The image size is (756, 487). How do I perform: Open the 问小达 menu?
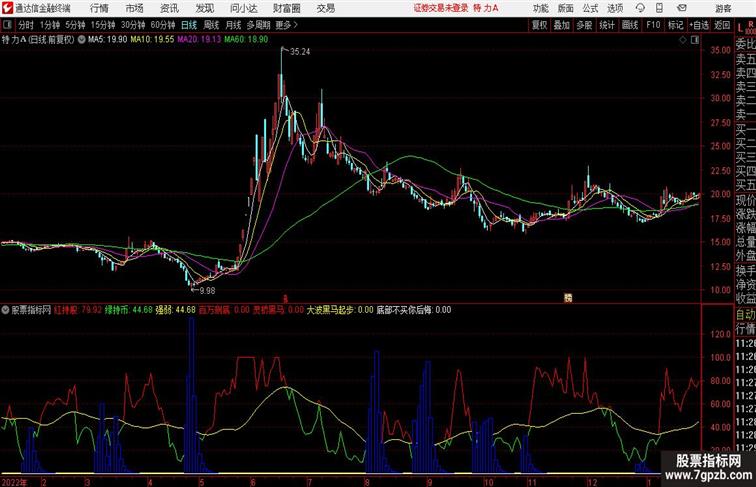pyautogui.click(x=244, y=8)
